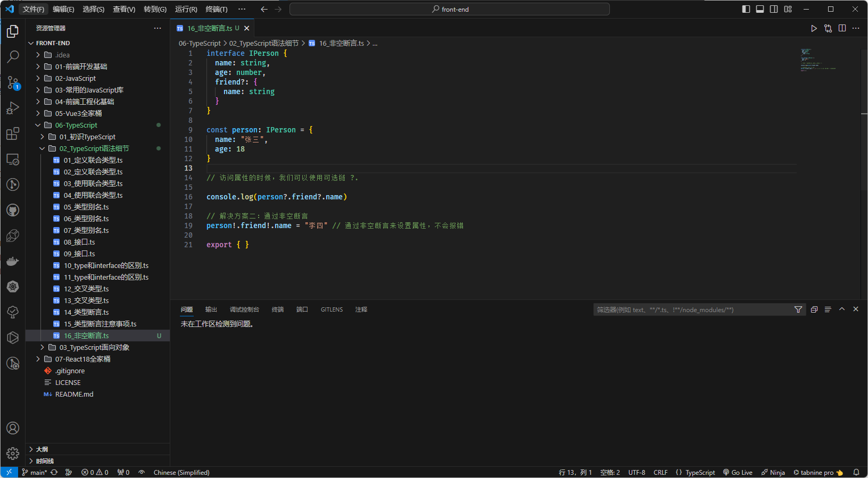Screen dimensions: 868x478
Task: Open the 终端(T) menu
Action: 216,9
